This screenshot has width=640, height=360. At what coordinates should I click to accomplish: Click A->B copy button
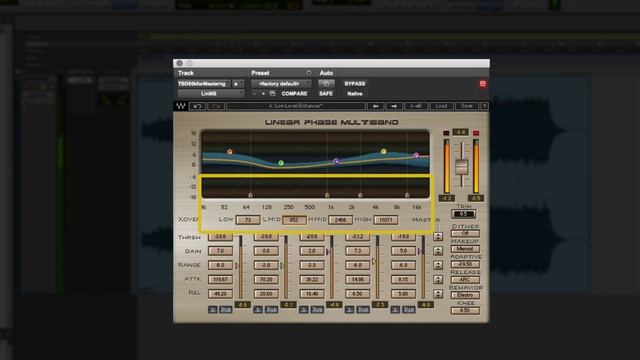pyautogui.click(x=416, y=106)
